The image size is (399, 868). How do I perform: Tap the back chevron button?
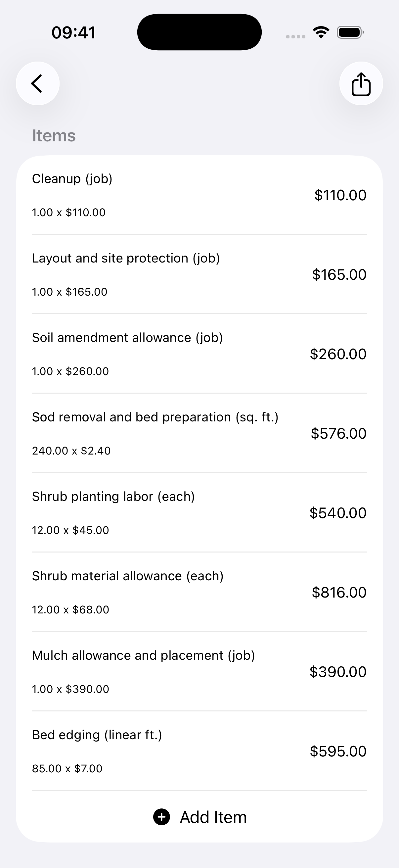(x=38, y=83)
